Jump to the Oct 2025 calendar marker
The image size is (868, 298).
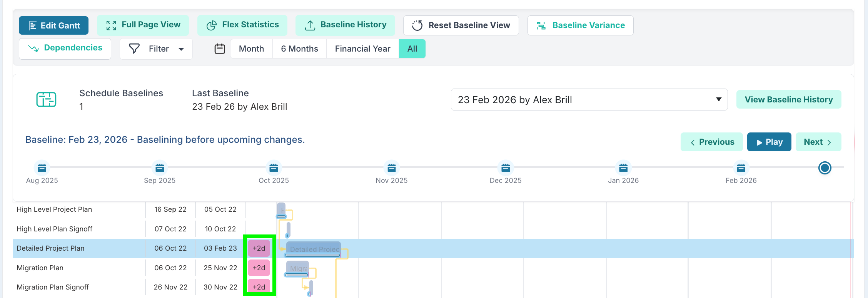pos(274,168)
